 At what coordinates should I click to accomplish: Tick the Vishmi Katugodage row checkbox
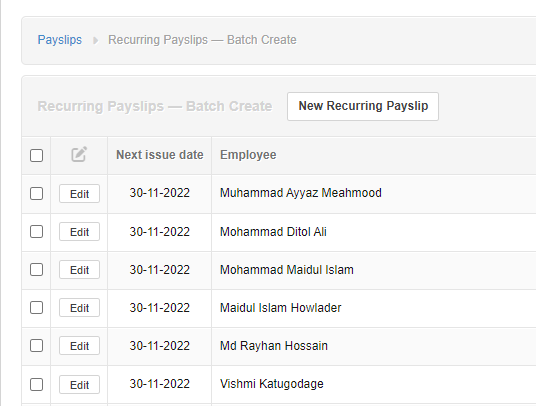coord(36,384)
